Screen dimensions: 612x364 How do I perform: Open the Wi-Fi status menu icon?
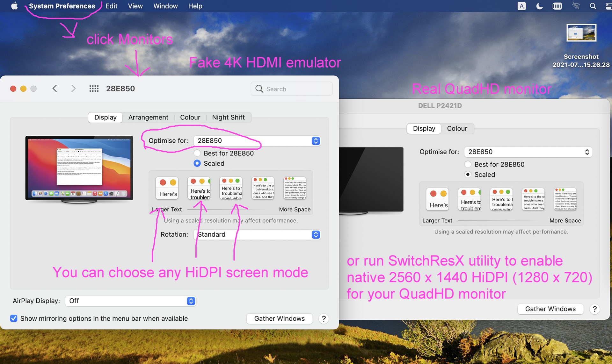pos(575,6)
